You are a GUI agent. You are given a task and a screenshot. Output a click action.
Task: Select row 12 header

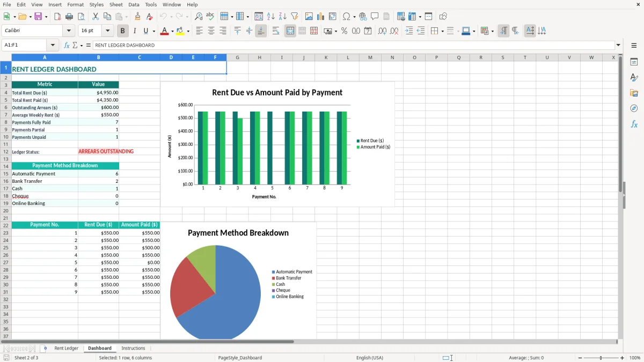(6, 152)
